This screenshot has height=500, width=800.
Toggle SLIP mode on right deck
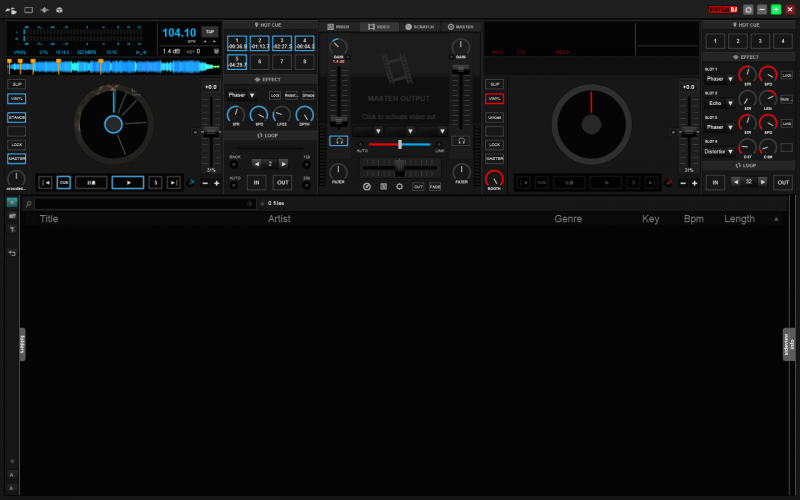pyautogui.click(x=494, y=84)
